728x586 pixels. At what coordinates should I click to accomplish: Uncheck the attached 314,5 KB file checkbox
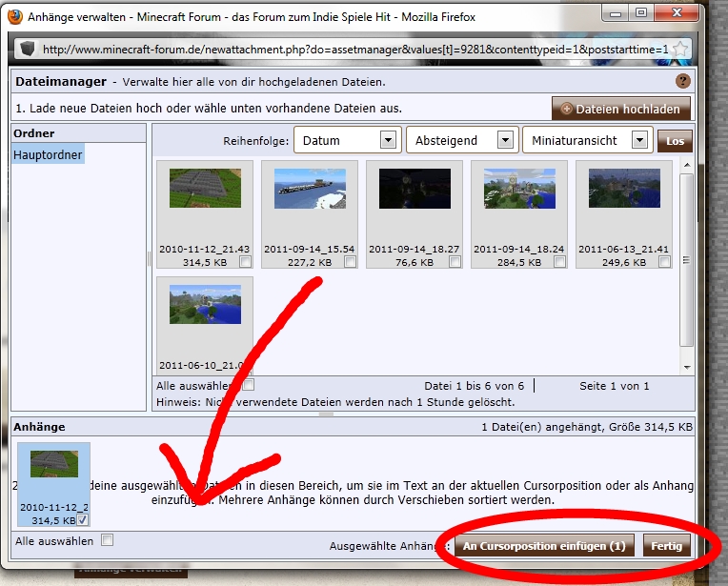83,520
